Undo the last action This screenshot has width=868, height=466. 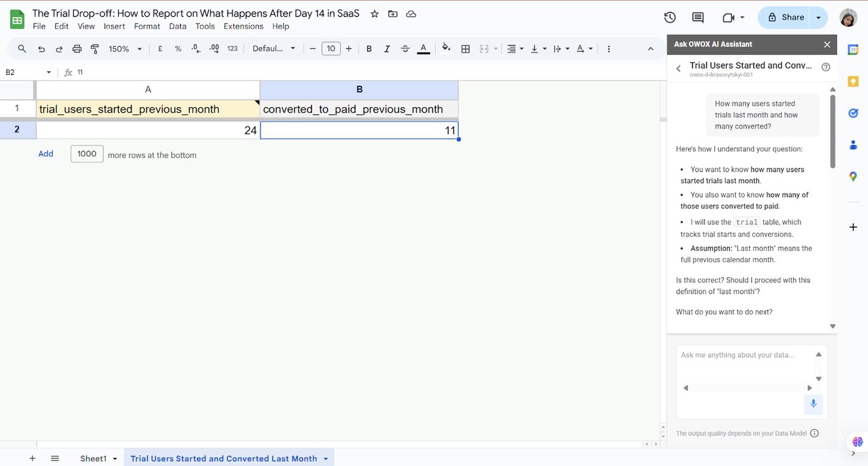pos(41,48)
